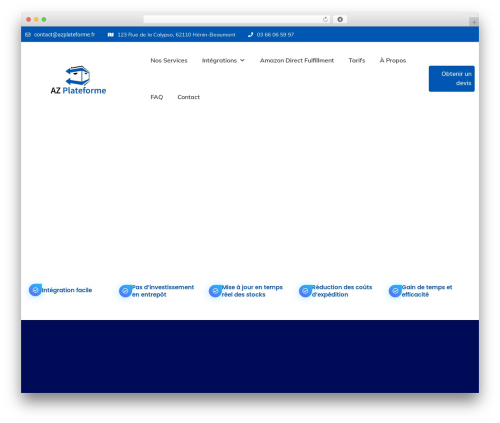The height and width of the screenshot is (423, 500).
Task: Click the Obtenir un devis button
Action: click(452, 79)
